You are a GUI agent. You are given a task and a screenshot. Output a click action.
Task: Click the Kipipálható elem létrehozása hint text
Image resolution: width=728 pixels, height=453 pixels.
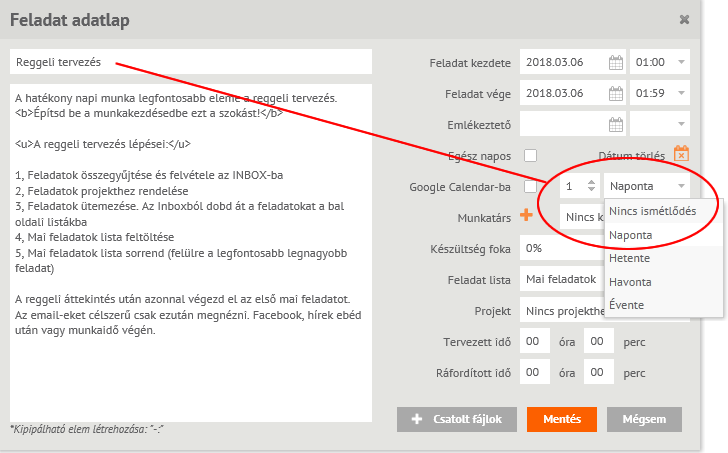click(x=87, y=429)
